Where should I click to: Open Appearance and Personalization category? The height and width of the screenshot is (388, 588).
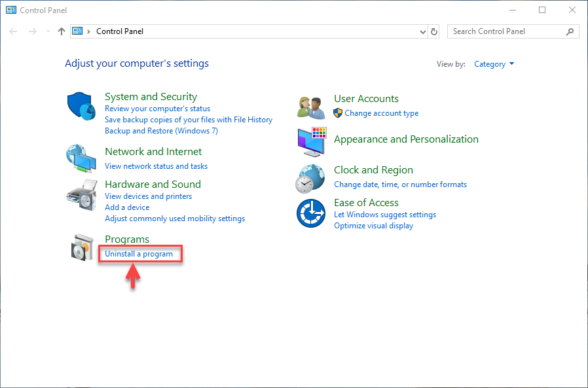(x=406, y=139)
